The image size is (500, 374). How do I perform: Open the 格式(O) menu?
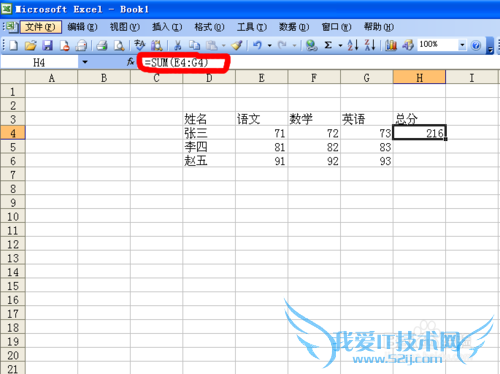point(209,27)
